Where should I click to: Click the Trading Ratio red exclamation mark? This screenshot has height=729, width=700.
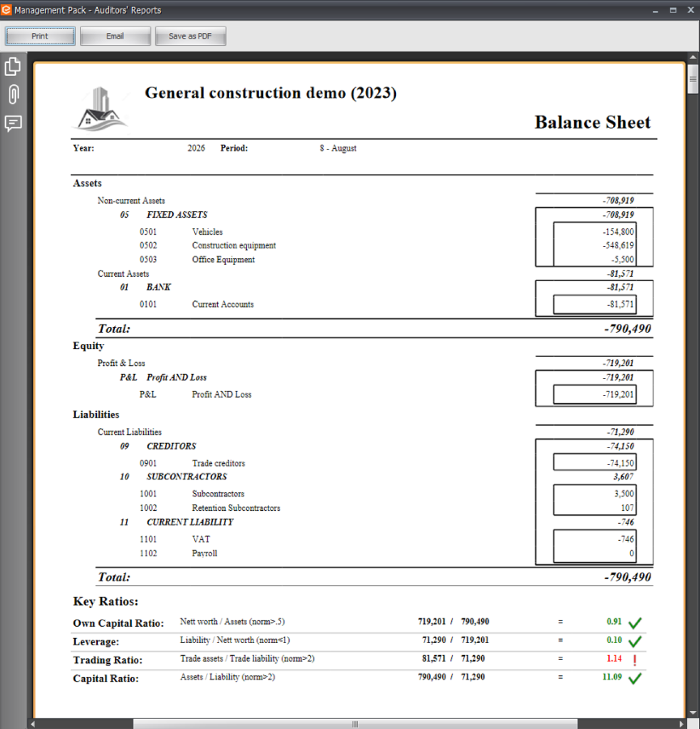635,660
